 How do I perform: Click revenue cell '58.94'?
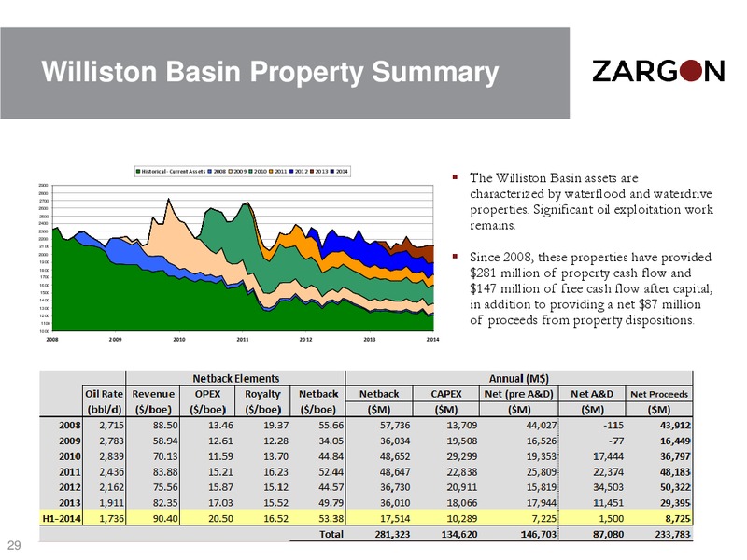[165, 441]
